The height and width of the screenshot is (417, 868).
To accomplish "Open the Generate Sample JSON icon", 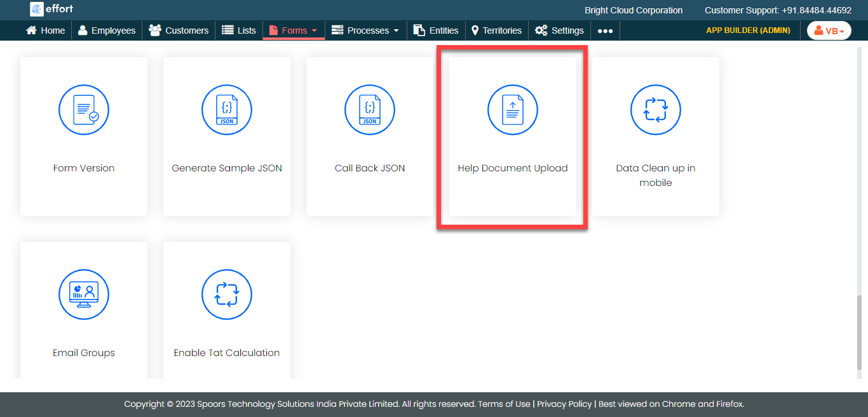I will click(227, 110).
